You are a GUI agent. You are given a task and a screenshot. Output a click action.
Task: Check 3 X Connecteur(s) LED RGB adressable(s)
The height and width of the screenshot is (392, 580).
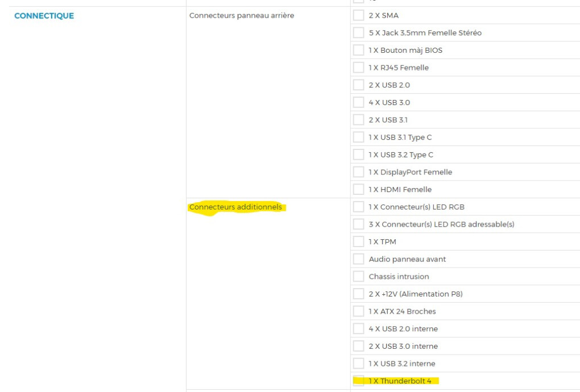click(x=358, y=224)
